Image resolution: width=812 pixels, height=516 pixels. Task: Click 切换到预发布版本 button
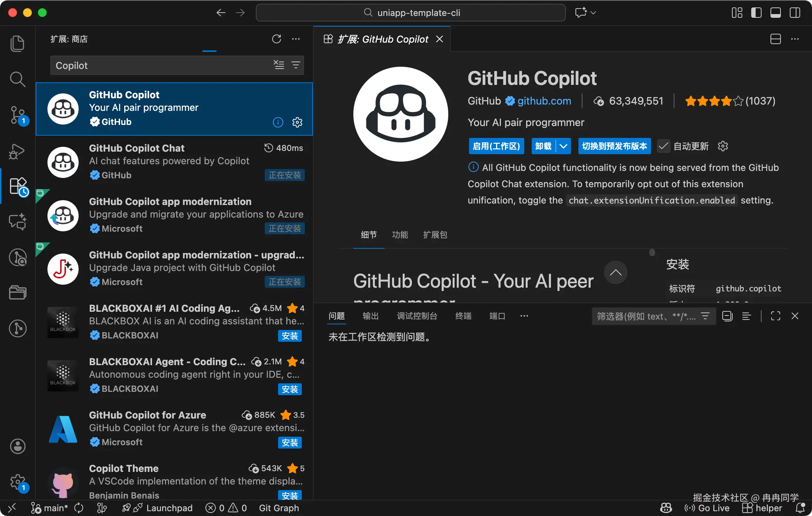coord(614,146)
